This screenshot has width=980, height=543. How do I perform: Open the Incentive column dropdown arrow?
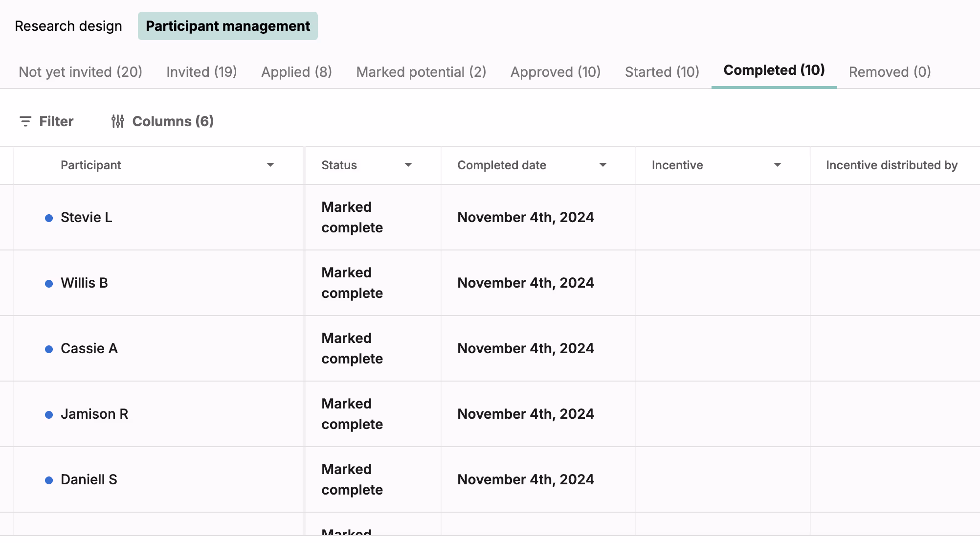[x=777, y=165]
